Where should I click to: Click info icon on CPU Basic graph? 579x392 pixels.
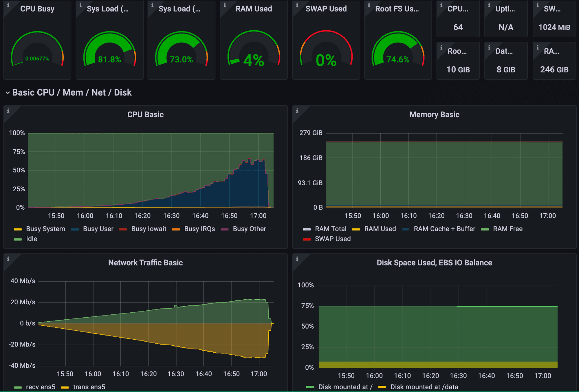(x=8, y=111)
